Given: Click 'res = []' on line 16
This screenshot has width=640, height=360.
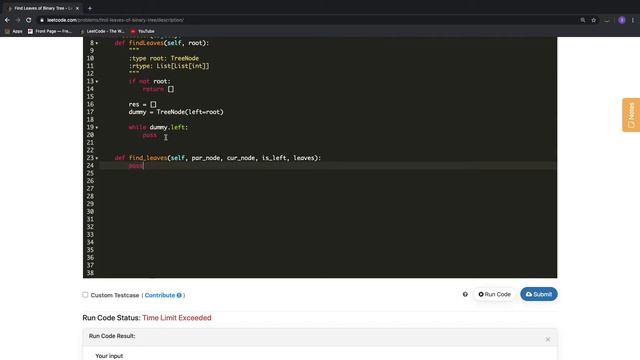Looking at the screenshot, I should click(x=142, y=104).
